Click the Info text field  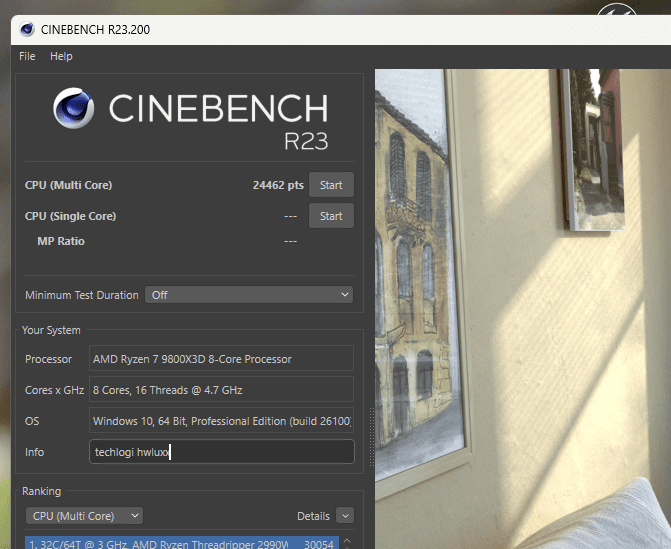click(221, 451)
